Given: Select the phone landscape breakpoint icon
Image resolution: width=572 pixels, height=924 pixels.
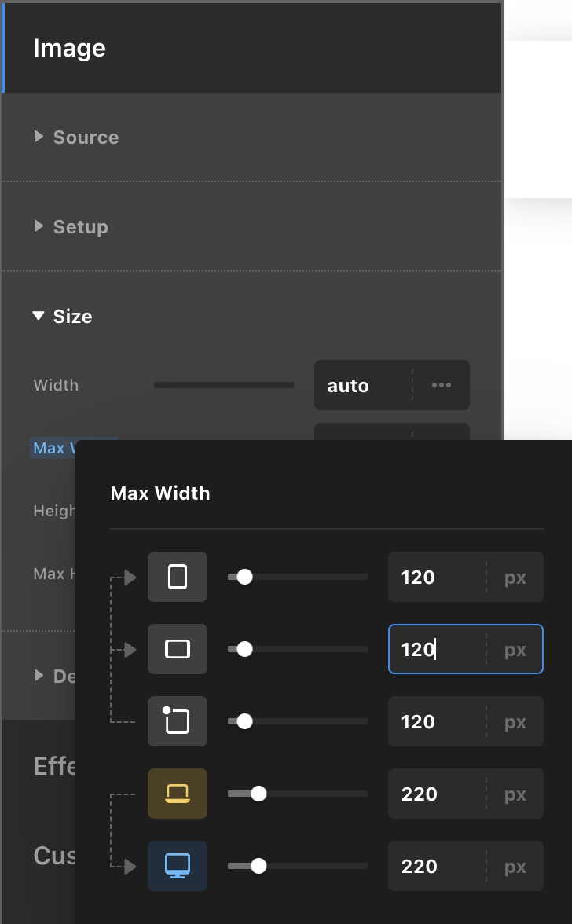Looking at the screenshot, I should tap(178, 649).
